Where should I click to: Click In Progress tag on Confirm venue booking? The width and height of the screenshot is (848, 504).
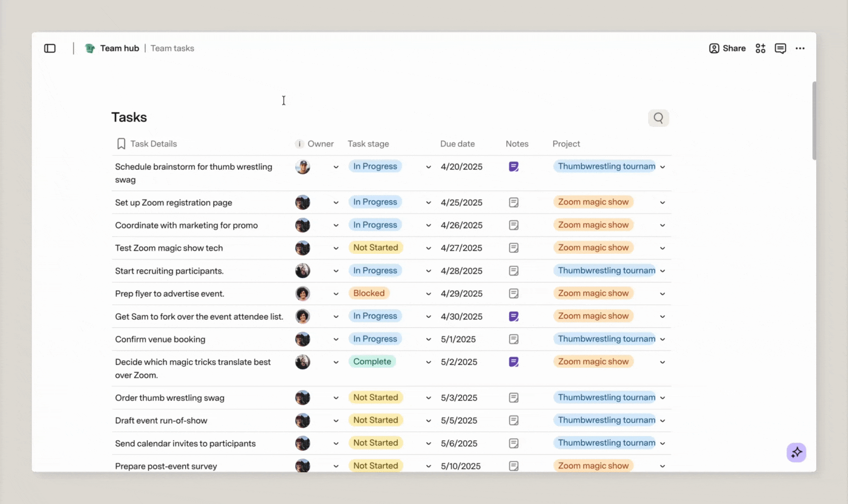375,339
